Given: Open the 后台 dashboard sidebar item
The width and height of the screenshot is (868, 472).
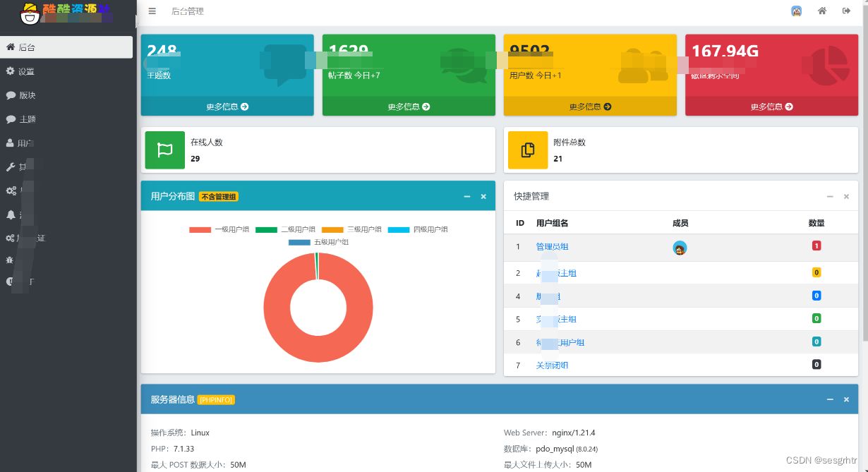Looking at the screenshot, I should coord(66,47).
